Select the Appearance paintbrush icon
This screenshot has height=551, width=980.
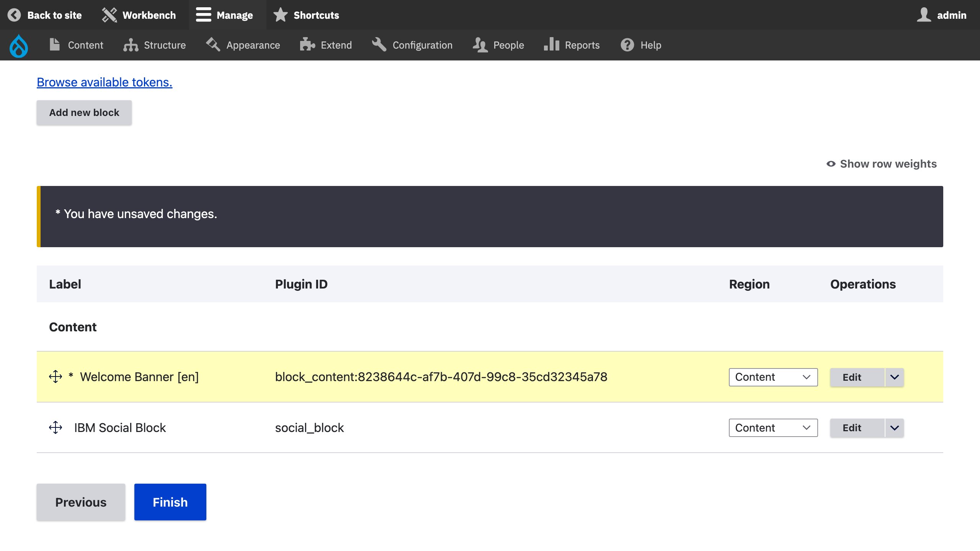[x=213, y=45]
